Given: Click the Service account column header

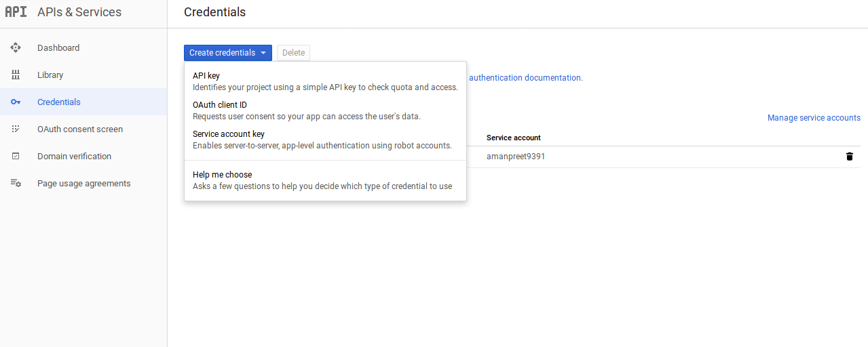Looking at the screenshot, I should point(514,138).
